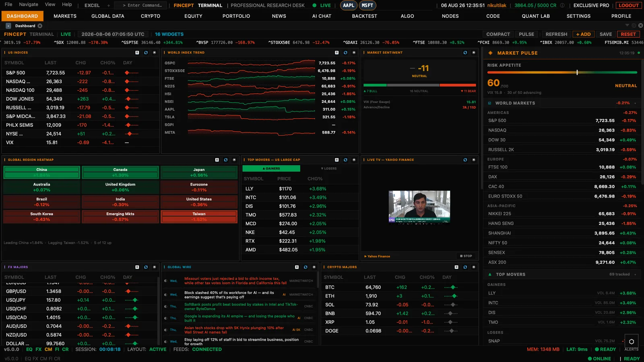
Task: Click the Yahoo Finance live video thumbnail
Action: point(419,207)
